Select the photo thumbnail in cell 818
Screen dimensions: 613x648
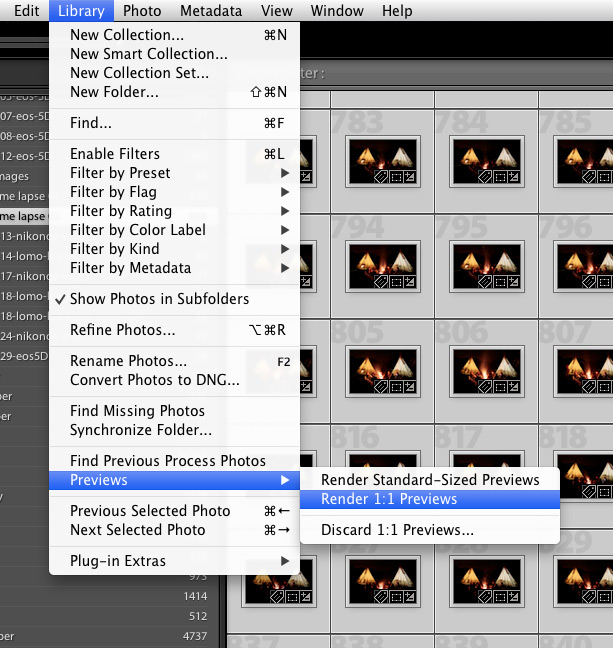click(x=587, y=476)
